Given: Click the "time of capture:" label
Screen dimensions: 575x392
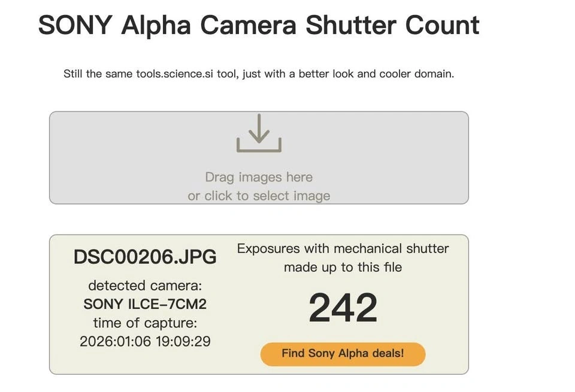Looking at the screenshot, I should [x=145, y=323].
